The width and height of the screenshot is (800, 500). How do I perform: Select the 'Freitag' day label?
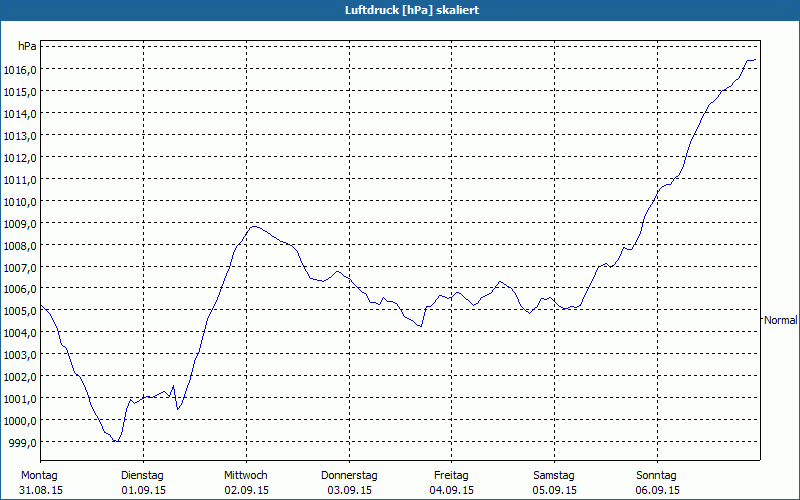pos(451,476)
